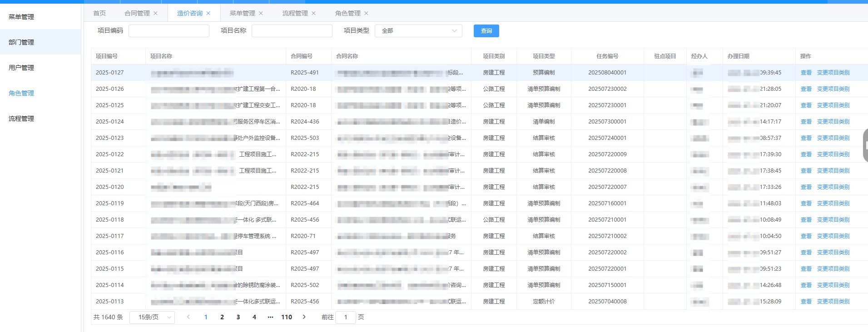Open the 流程管理 tab
Viewport: 868px width, 332px height.
point(295,13)
